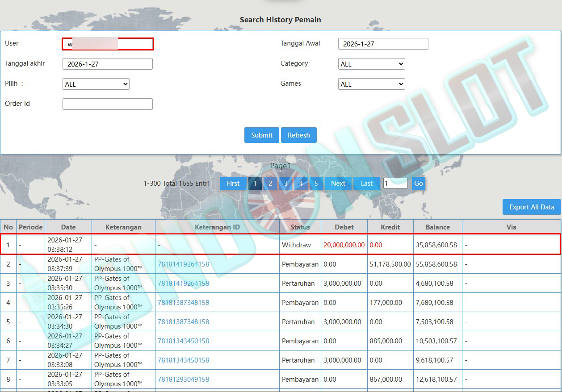Open the Games dropdown
The image size is (562, 392).
(x=371, y=84)
